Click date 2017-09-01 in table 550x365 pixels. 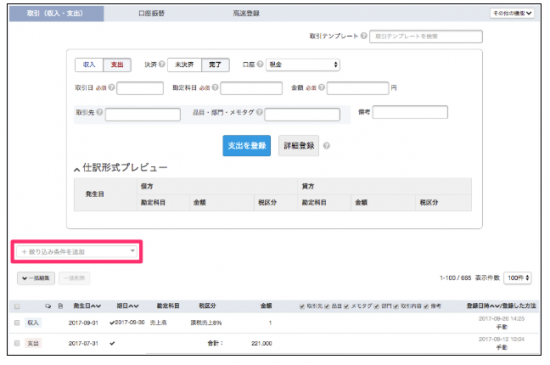pyautogui.click(x=83, y=323)
